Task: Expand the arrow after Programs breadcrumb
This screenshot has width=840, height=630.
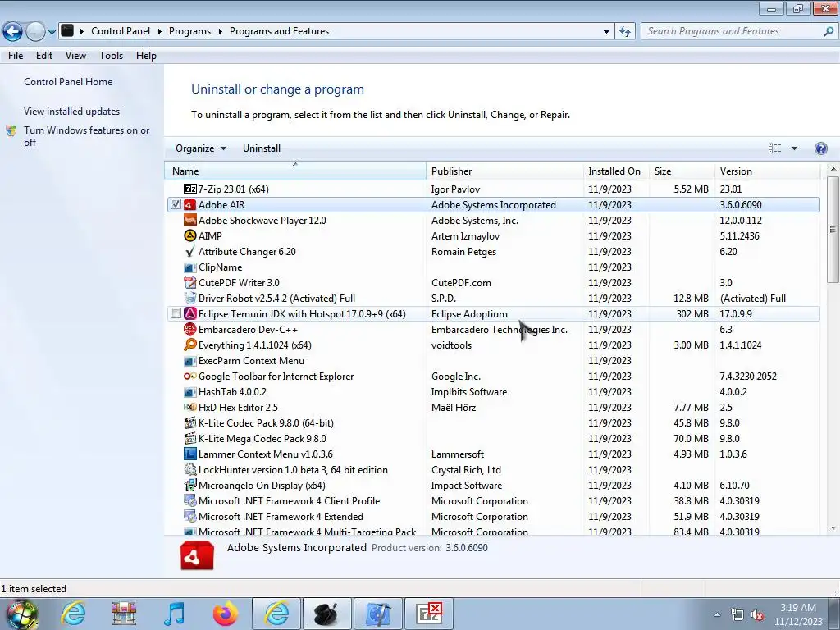Action: (220, 32)
